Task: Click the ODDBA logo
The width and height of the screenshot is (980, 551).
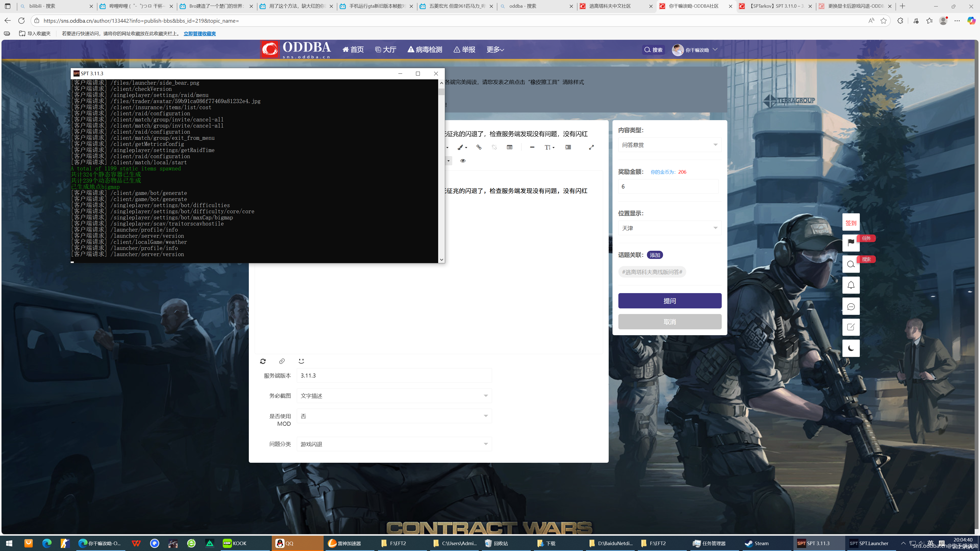Action: (296, 49)
